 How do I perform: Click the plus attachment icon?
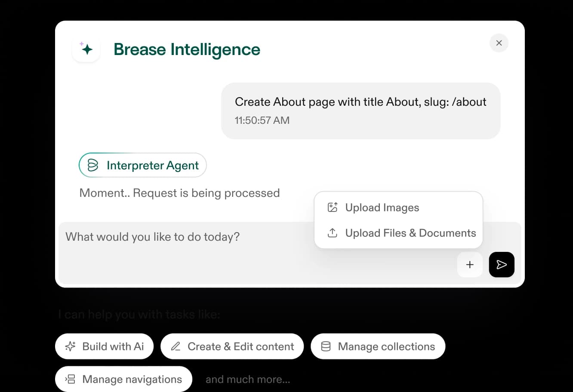coord(470,264)
